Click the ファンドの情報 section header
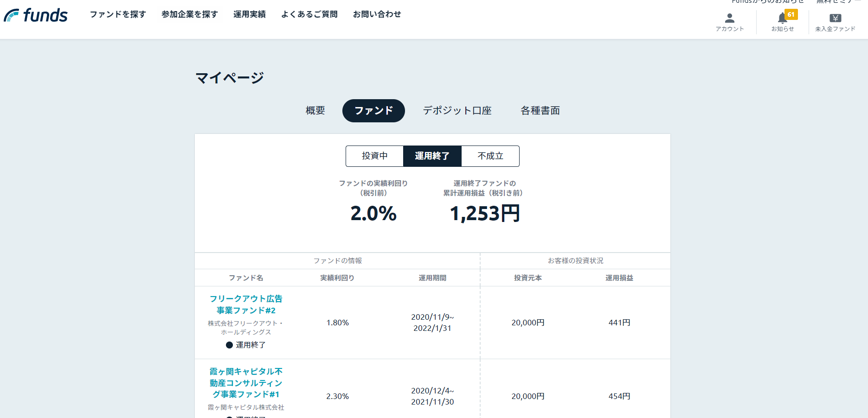This screenshot has width=868, height=418. (337, 261)
